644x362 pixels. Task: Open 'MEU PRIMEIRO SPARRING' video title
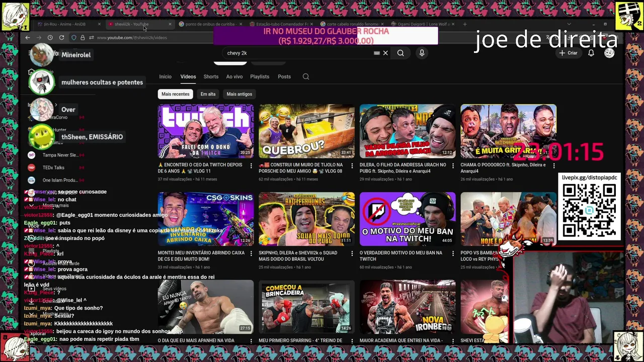(300, 340)
